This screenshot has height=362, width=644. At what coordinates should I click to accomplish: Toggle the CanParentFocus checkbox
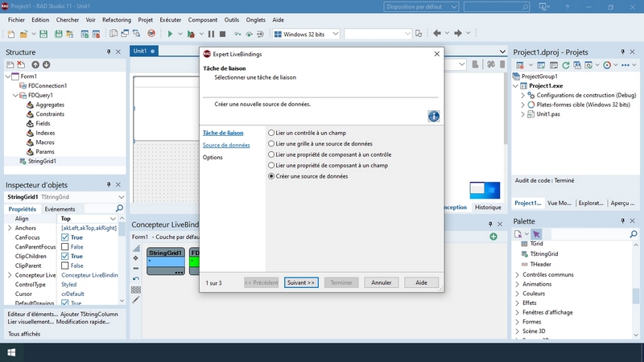66,246
